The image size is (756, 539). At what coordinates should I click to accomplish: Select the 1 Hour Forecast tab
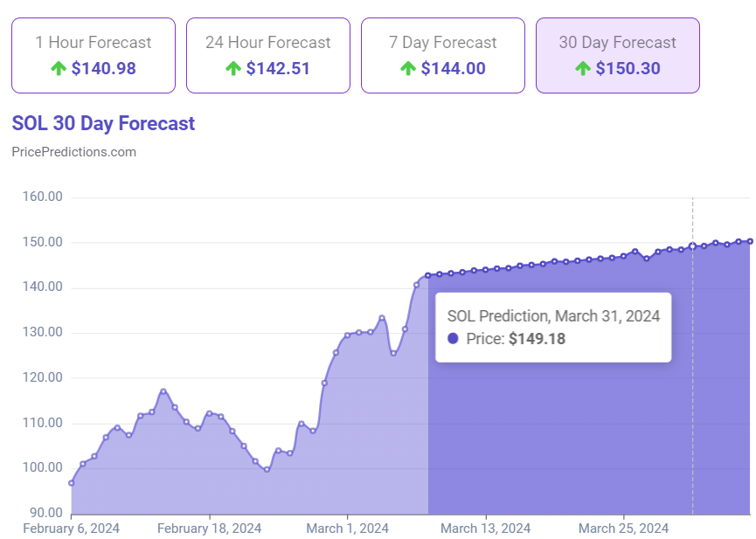[x=93, y=55]
